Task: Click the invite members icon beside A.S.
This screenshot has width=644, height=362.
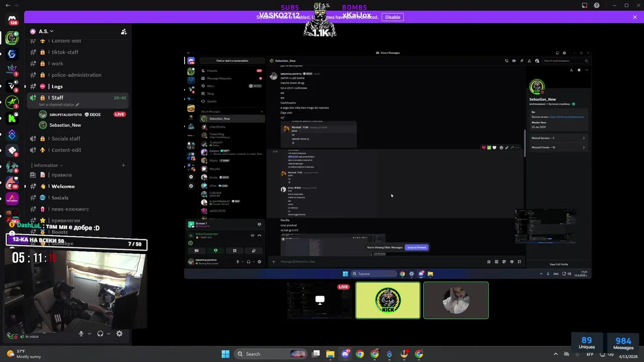Action: [124, 31]
